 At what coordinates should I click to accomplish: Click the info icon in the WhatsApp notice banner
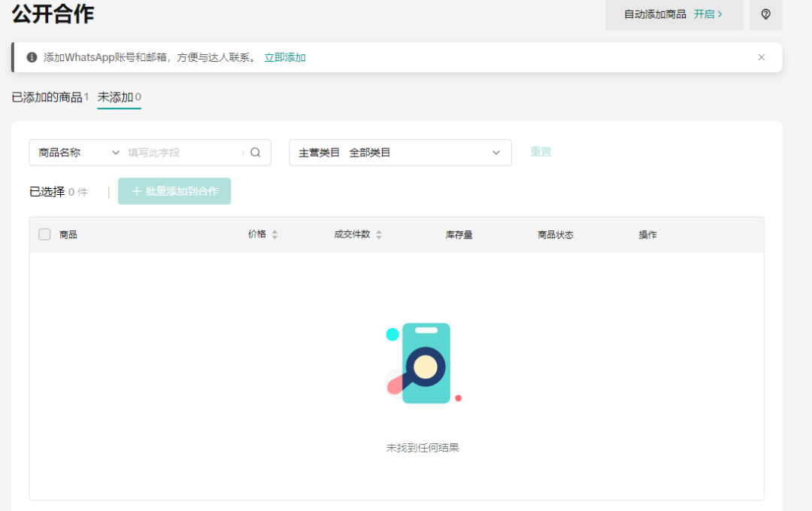[31, 56]
